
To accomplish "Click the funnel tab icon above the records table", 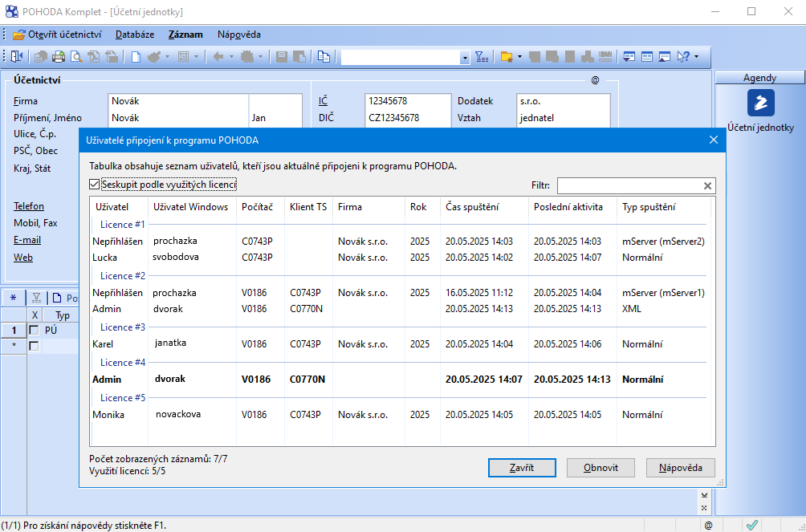I will point(36,298).
